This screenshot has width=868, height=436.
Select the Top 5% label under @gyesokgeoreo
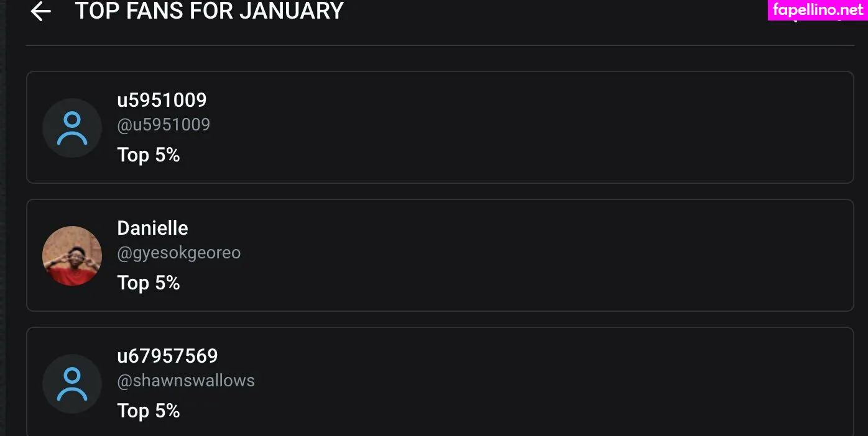click(149, 283)
